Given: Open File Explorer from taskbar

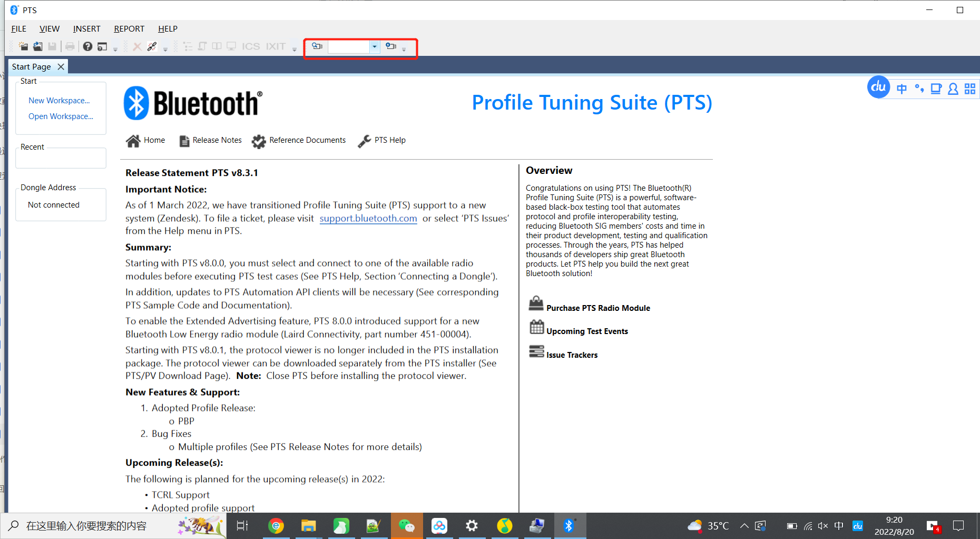Looking at the screenshot, I should click(308, 526).
